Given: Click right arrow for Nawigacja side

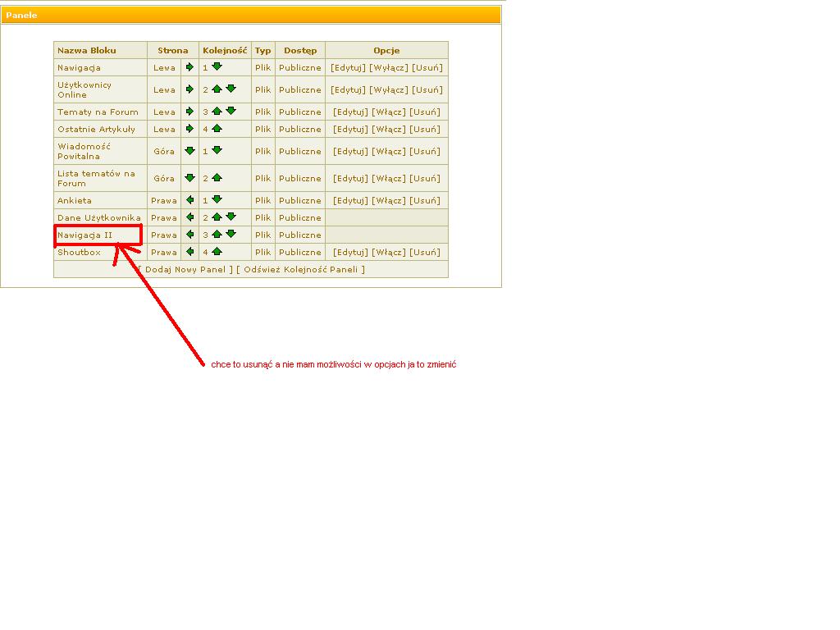Looking at the screenshot, I should 189,67.
